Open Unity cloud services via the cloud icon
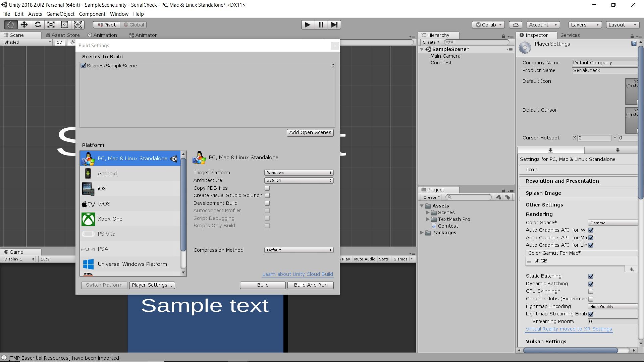This screenshot has height=362, width=644. pos(515,24)
